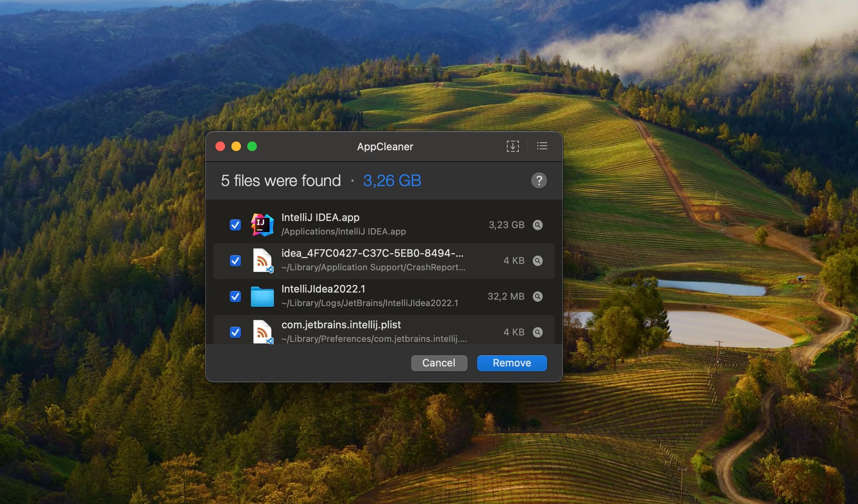Image resolution: width=858 pixels, height=504 pixels.
Task: Close the AppCleaner window
Action: pos(220,147)
